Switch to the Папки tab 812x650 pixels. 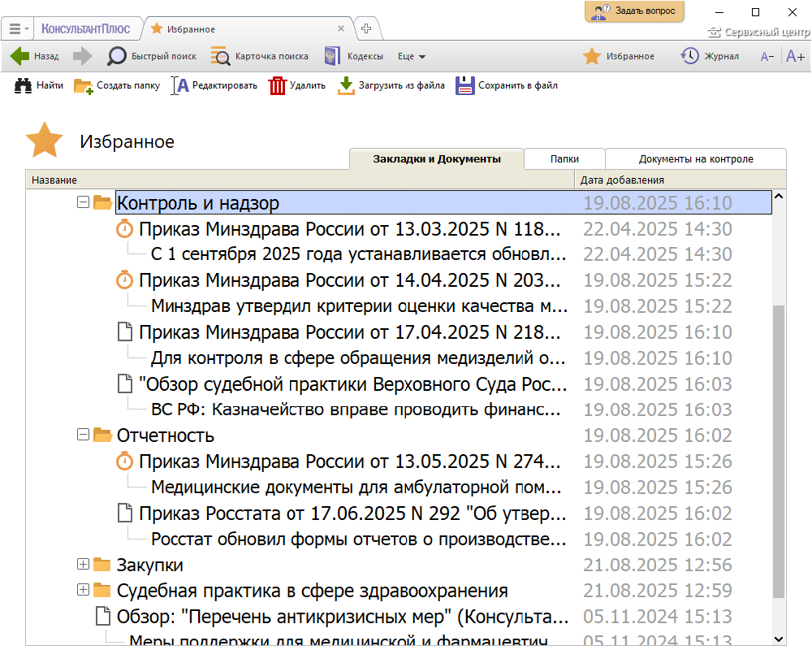564,159
